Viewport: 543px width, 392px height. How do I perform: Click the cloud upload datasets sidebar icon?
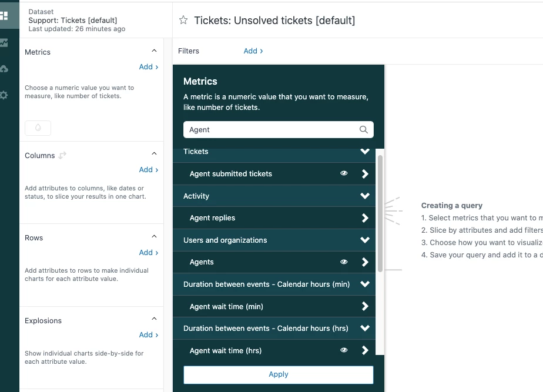coord(4,69)
